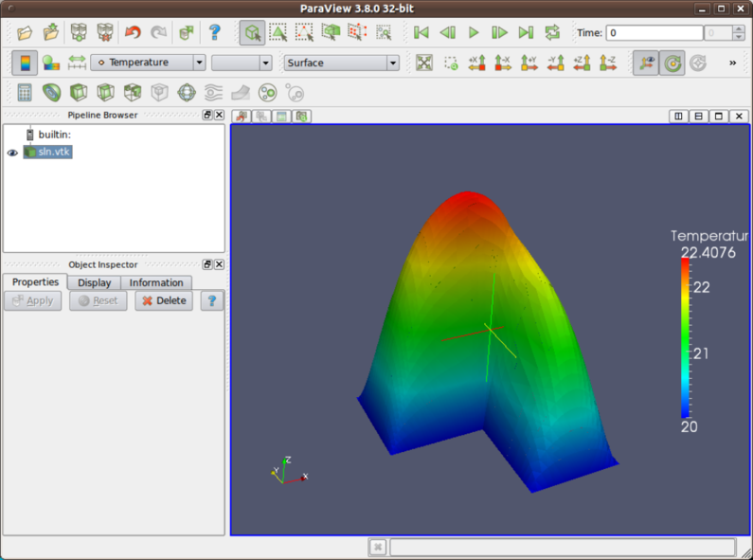
Task: Click the Calculator filter icon
Action: 25,93
